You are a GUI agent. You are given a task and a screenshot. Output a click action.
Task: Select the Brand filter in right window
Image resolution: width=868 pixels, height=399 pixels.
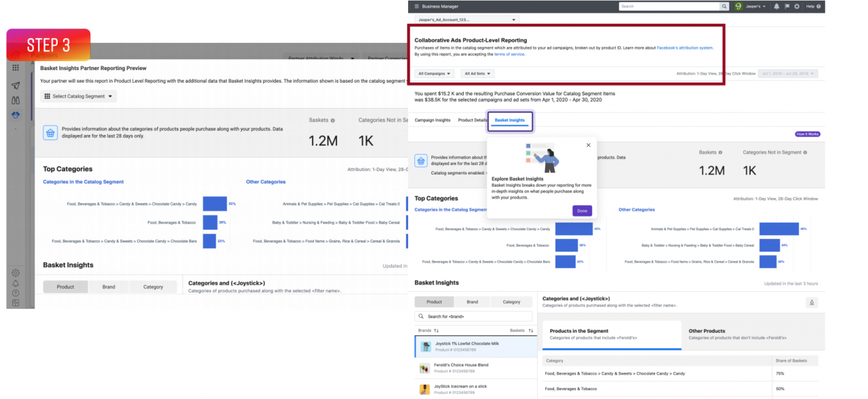(x=473, y=302)
